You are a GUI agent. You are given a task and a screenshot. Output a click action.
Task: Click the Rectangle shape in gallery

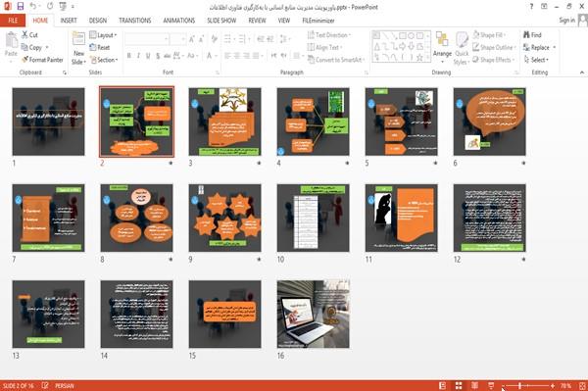click(x=403, y=35)
